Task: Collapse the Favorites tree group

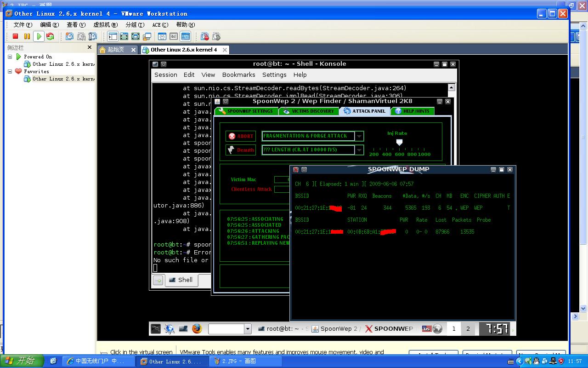Action: [x=10, y=71]
